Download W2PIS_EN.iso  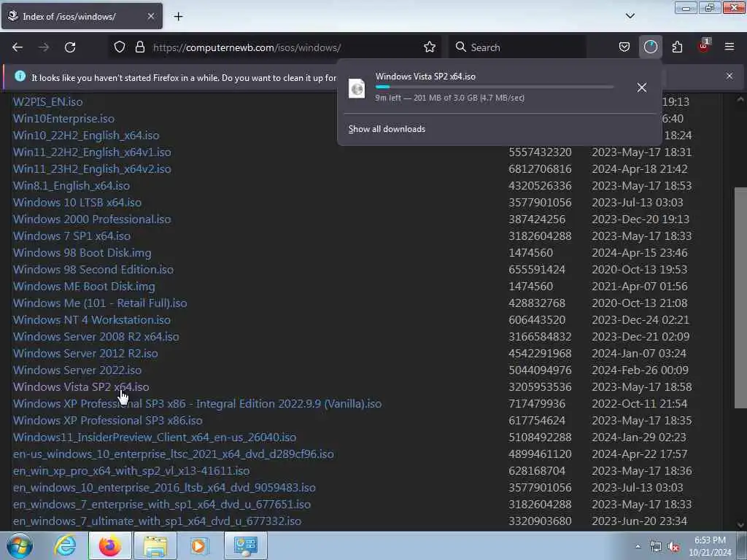tap(47, 102)
